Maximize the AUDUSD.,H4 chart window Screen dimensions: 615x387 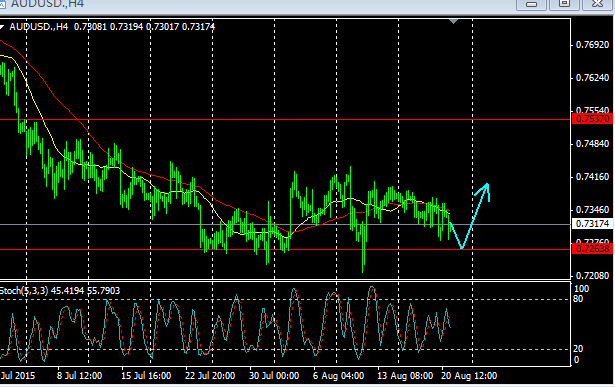(x=564, y=4)
